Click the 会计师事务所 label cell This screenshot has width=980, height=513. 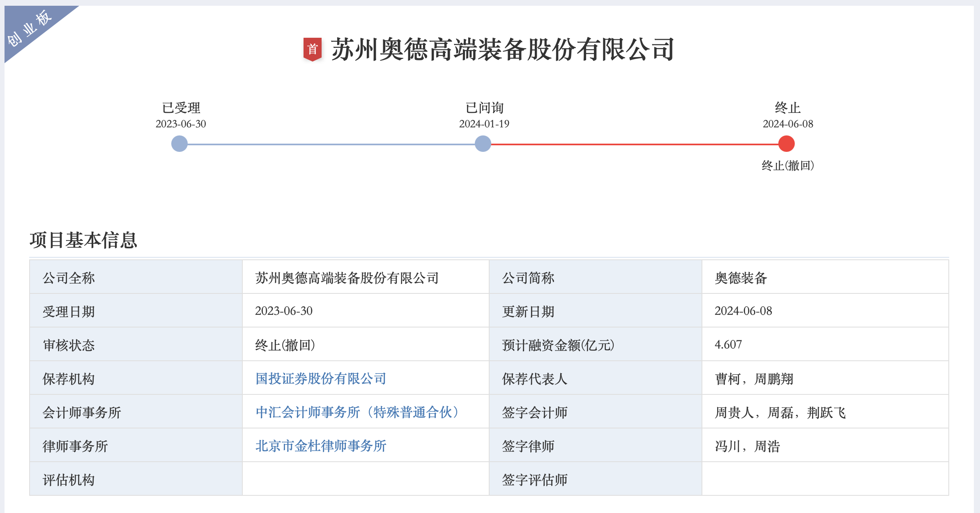(x=136, y=412)
